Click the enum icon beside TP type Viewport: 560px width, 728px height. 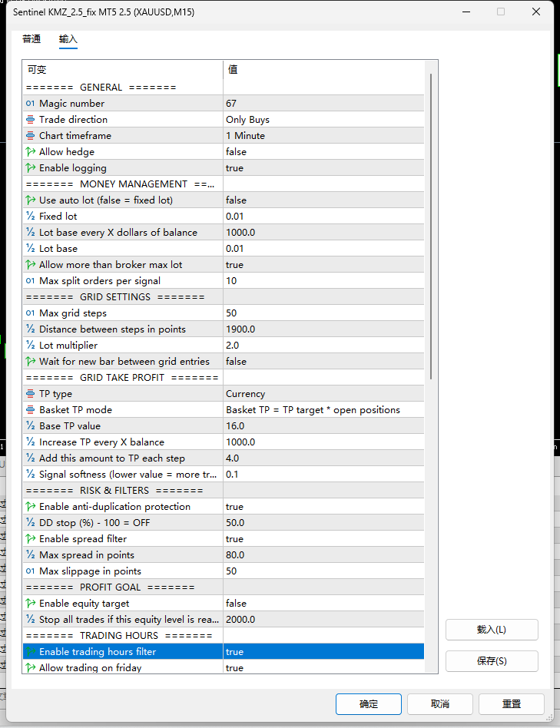pos(30,394)
